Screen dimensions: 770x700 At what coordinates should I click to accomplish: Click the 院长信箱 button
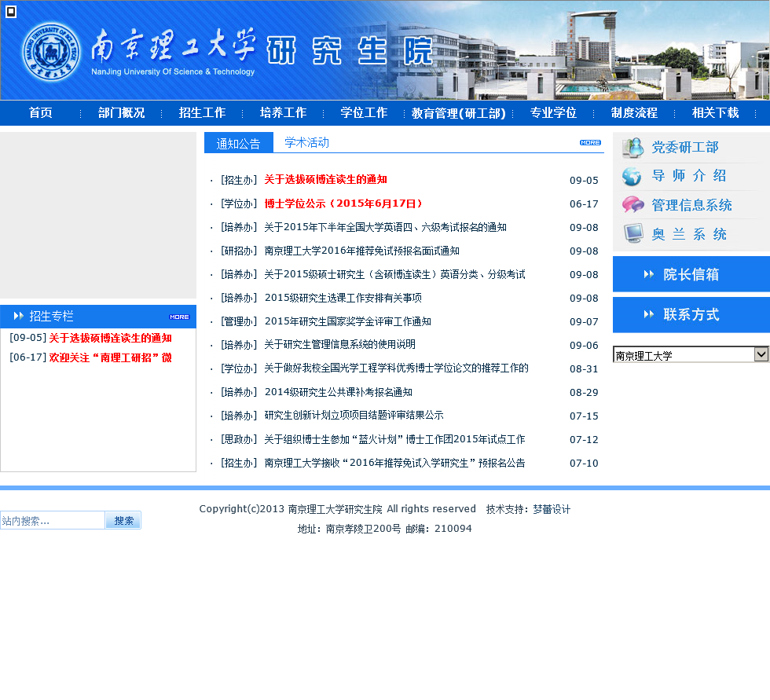691,274
